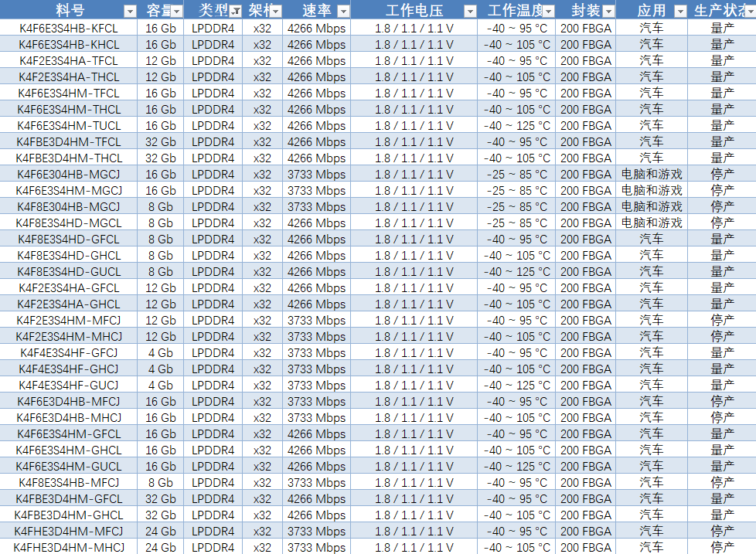The width and height of the screenshot is (756, 554).
Task: Select cell K4F4E3S4HF-GFCJ
Action: 69,353
